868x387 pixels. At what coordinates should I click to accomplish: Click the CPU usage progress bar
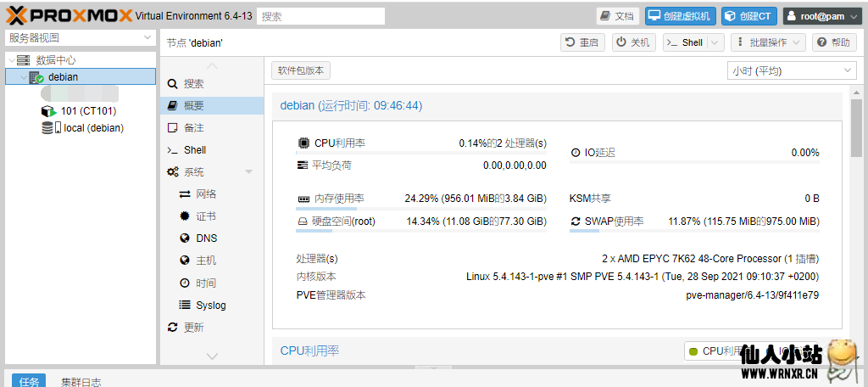point(421,153)
